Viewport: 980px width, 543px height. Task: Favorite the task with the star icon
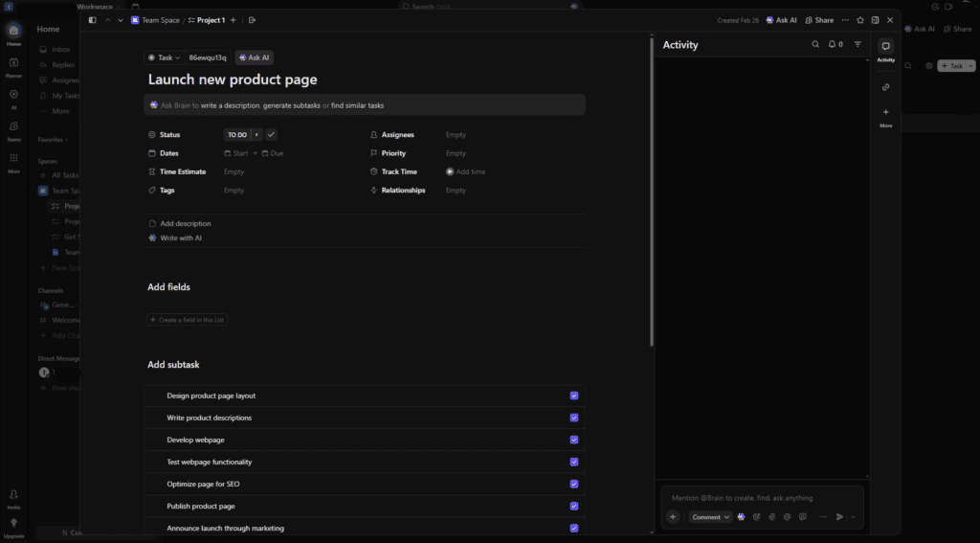click(860, 20)
